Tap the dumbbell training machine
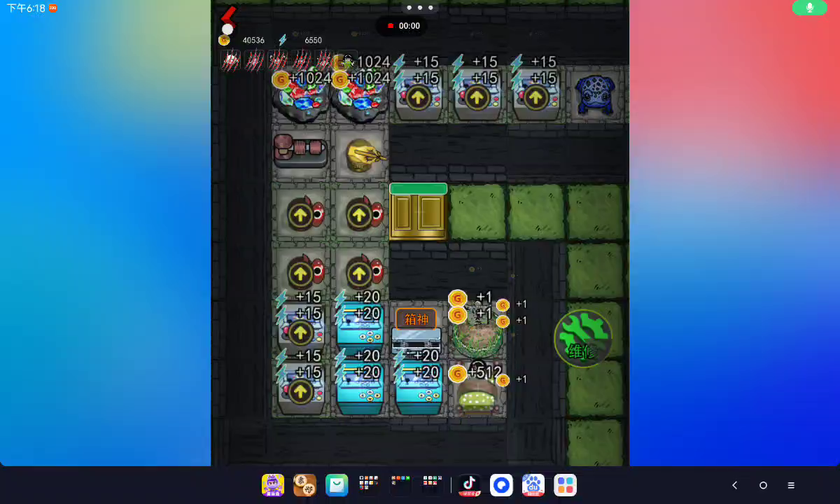 (301, 150)
